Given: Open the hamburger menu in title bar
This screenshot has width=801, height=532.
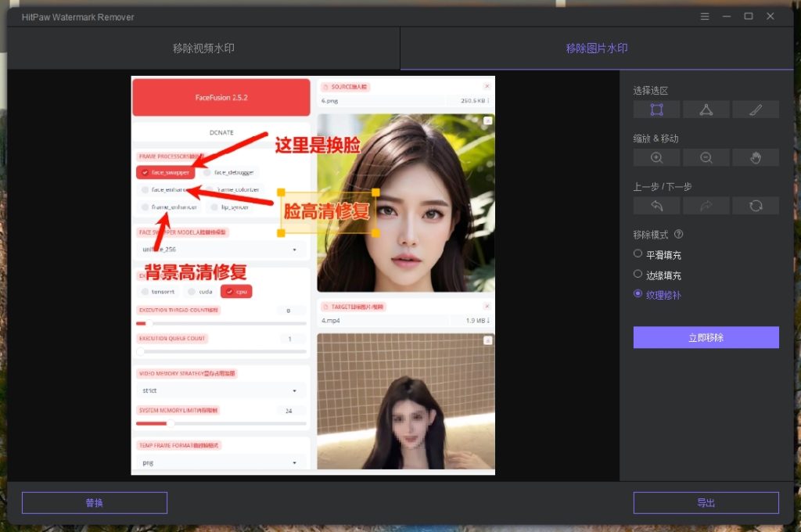Looking at the screenshot, I should 705,16.
